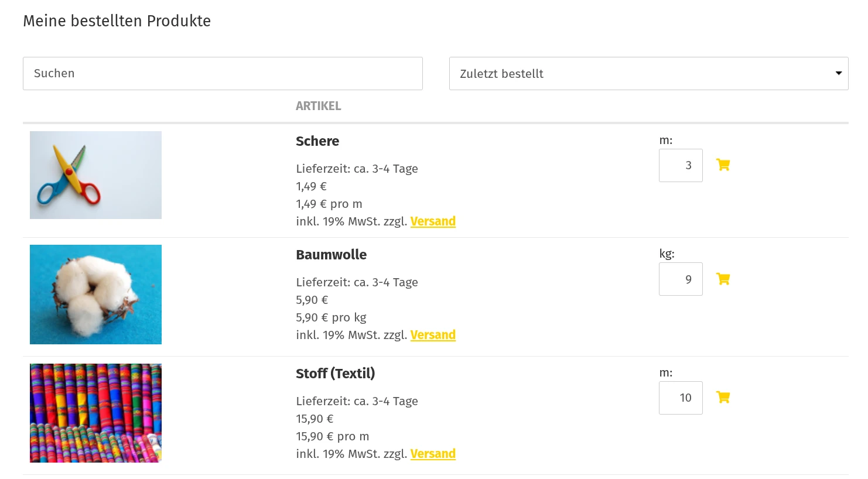Open the Versand link under Baumwolle
The height and width of the screenshot is (479, 868).
click(433, 335)
